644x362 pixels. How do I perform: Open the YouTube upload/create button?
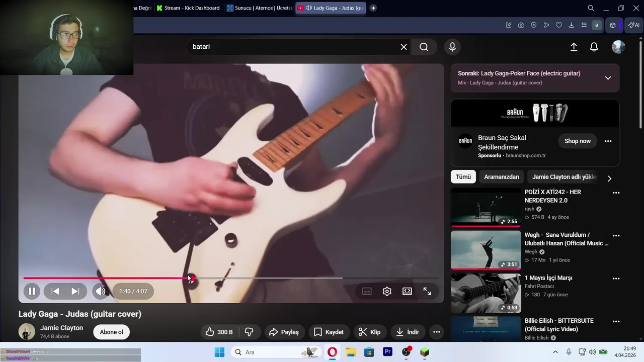point(574,47)
